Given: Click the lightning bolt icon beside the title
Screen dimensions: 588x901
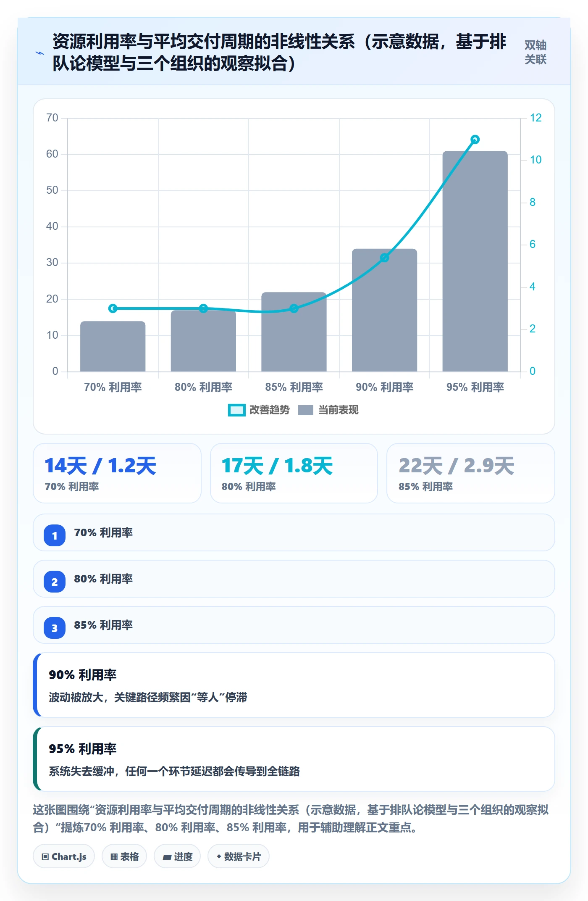Looking at the screenshot, I should (40, 53).
